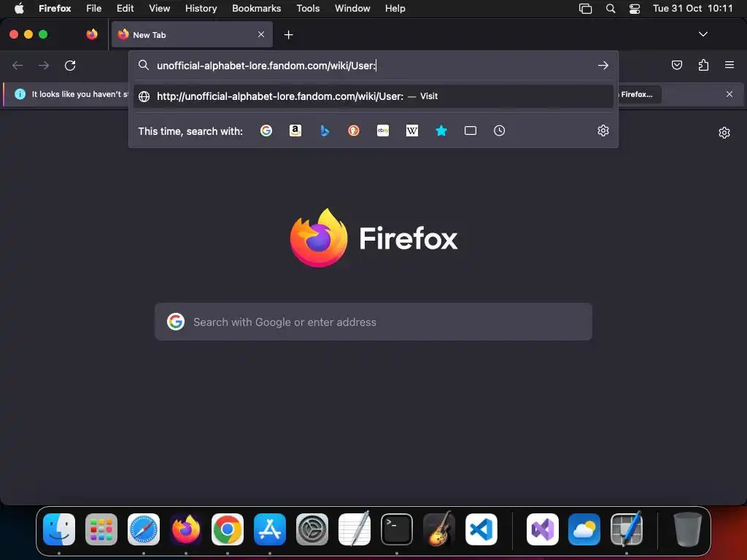Open new tab page customize gear

pyautogui.click(x=724, y=133)
